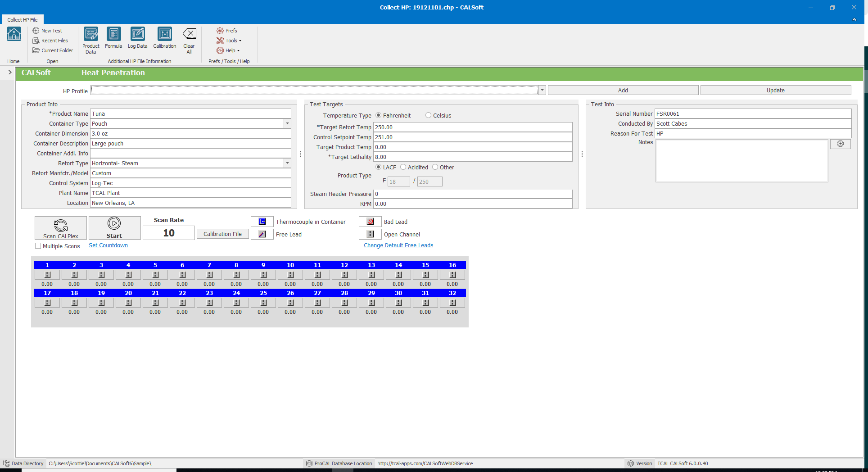Select Fahrenheit temperature type

click(378, 115)
